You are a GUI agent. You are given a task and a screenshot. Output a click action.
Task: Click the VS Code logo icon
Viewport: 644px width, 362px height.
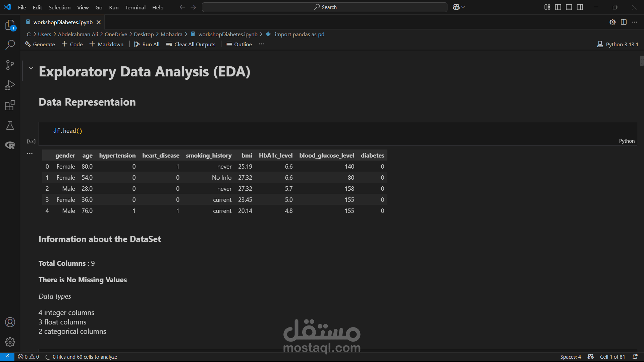click(x=7, y=7)
